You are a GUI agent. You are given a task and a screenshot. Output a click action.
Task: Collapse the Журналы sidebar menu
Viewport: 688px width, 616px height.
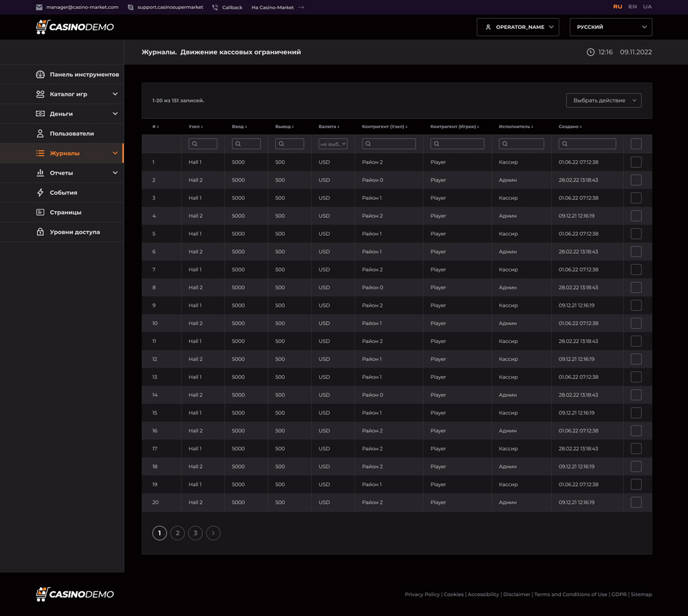point(115,153)
